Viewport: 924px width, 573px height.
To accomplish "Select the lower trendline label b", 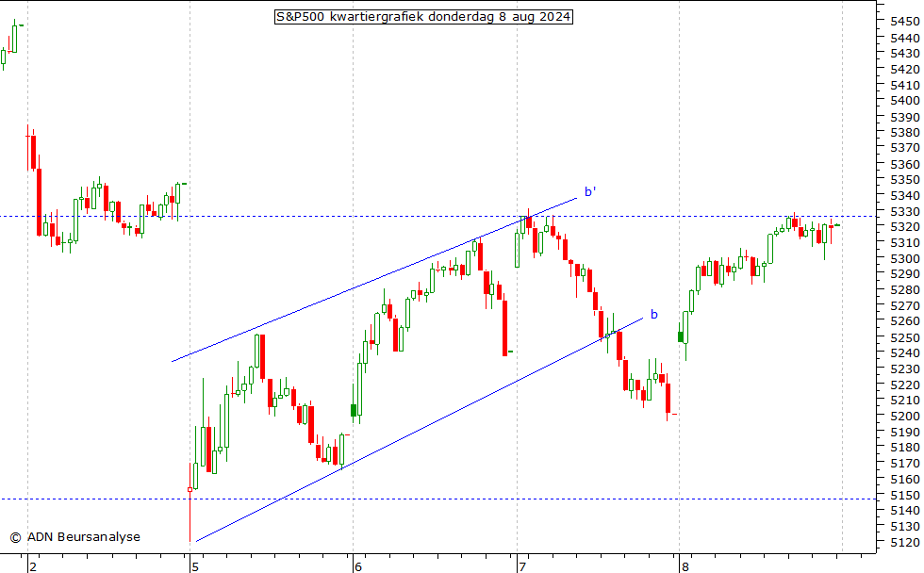I will click(653, 315).
